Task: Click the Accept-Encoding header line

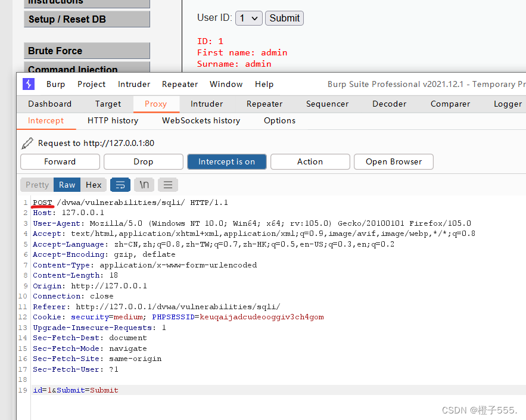Action: click(104, 254)
